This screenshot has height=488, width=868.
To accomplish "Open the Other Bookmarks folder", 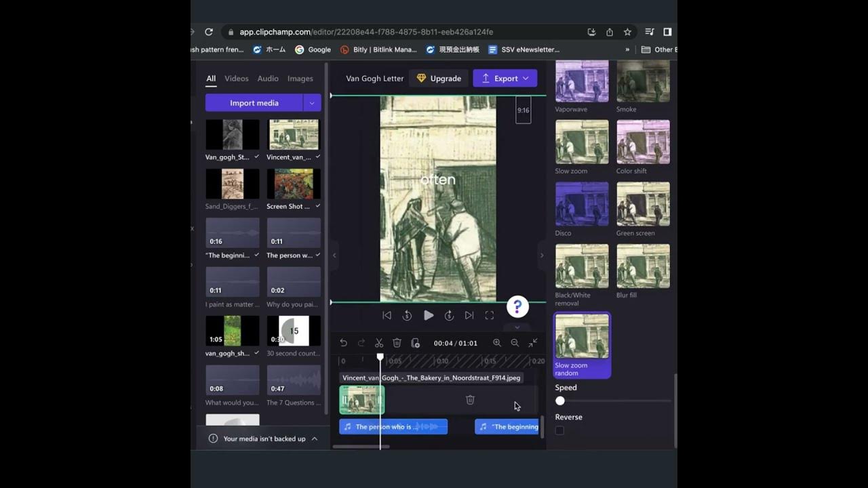I will pos(658,49).
